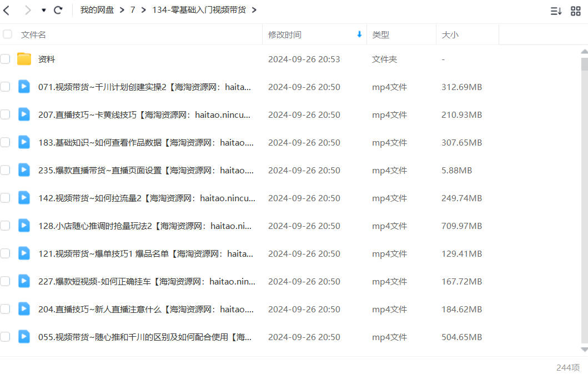Check the box for 071.视频带货 file
The height and width of the screenshot is (374, 588).
[x=5, y=87]
